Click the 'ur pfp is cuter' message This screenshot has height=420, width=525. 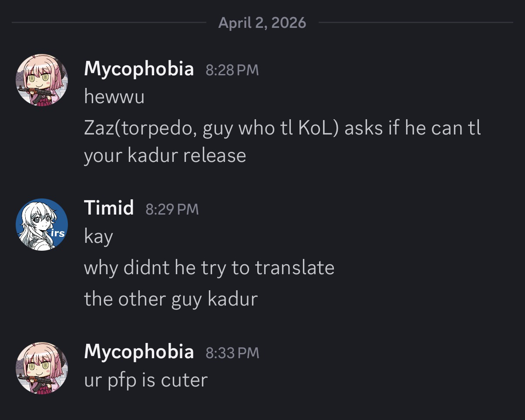click(x=146, y=380)
